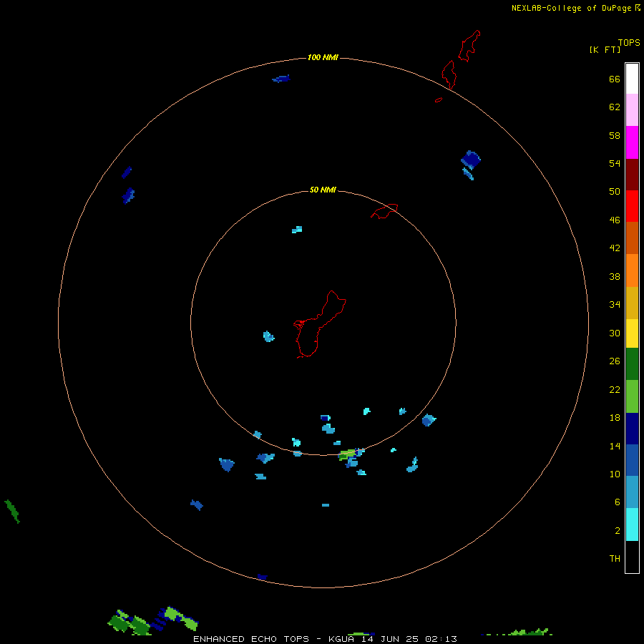
Task: Click the 10 legend value
Action: pyautogui.click(x=615, y=474)
